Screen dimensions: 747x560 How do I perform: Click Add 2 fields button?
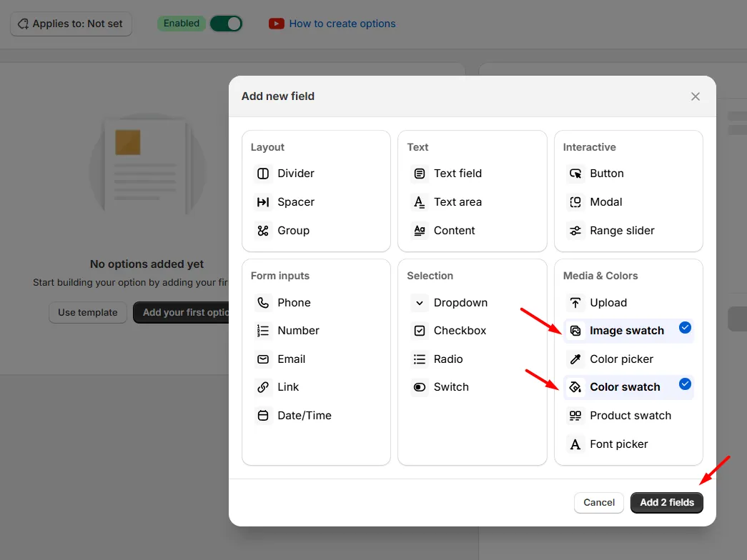coord(666,502)
